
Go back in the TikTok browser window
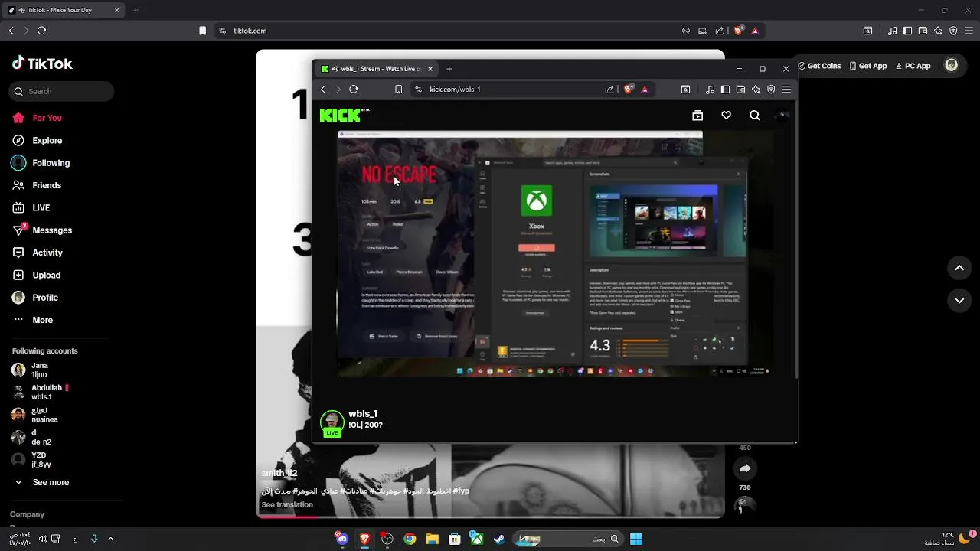coord(11,31)
